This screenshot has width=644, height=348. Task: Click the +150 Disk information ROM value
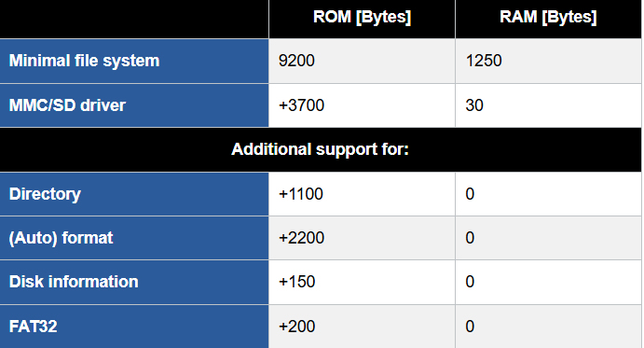click(x=296, y=282)
